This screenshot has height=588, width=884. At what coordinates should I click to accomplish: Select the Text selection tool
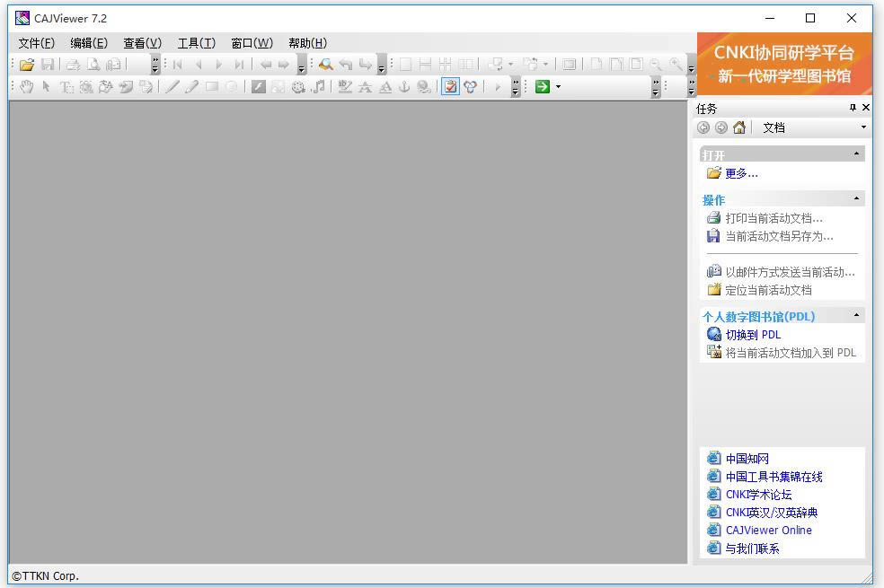[x=66, y=87]
